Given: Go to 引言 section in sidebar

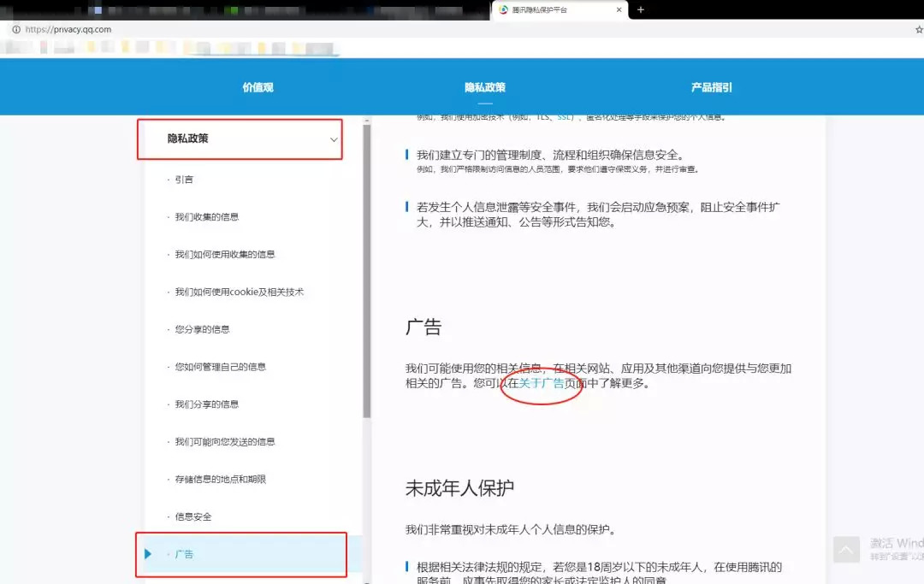Looking at the screenshot, I should point(184,180).
